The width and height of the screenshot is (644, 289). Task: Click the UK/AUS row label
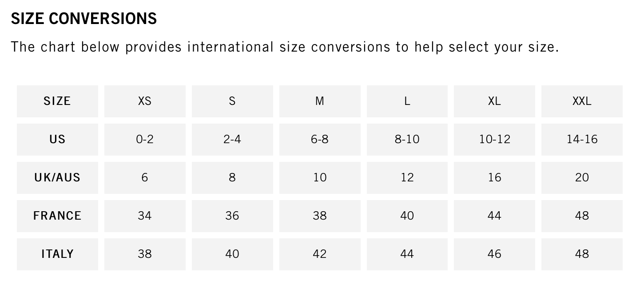57,178
